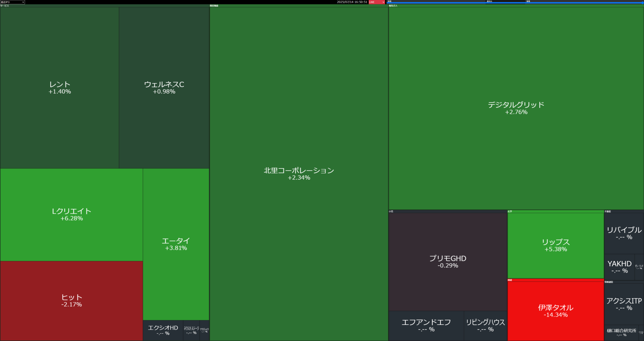Click the 電気ガス sector header
Viewport: 644px width, 341px height.
[516, 6]
